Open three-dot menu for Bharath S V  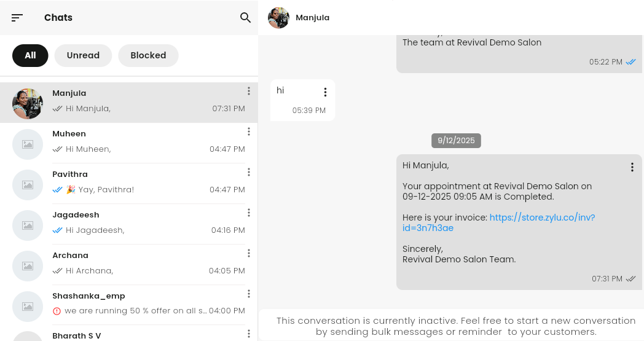249,334
